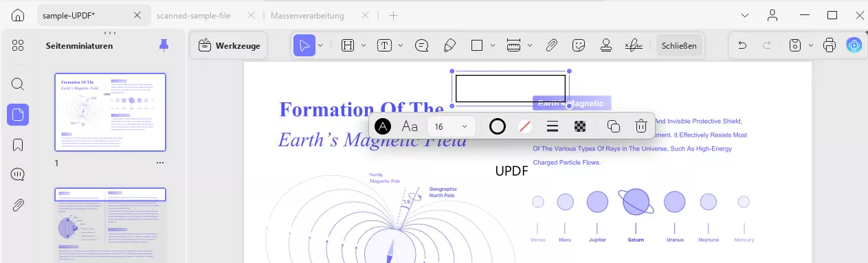Close the sample-UPDF tab
Screen dimensions: 868x263
[x=138, y=15]
